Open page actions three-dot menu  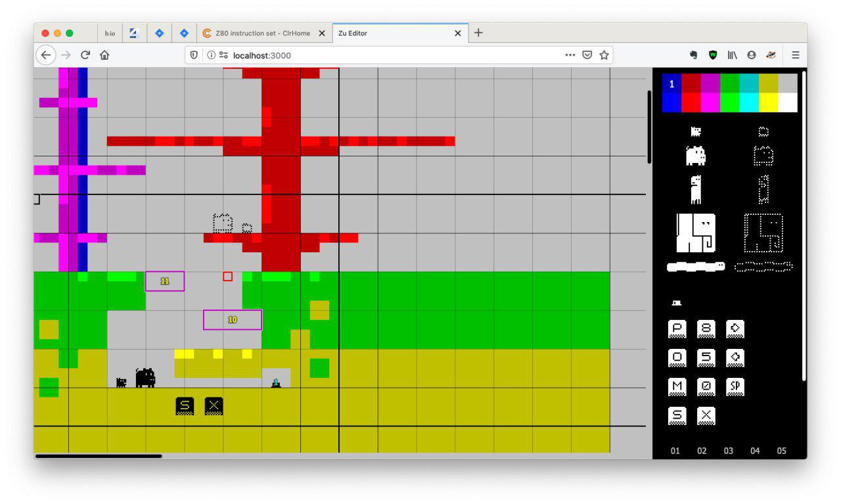point(570,55)
